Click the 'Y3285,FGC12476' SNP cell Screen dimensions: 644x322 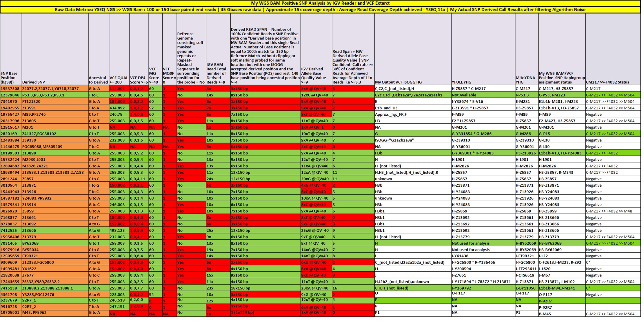pos(55,295)
